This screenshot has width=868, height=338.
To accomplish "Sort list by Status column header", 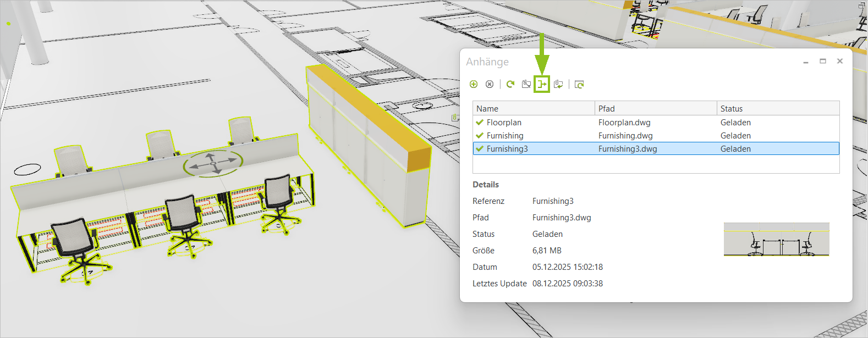I will (778, 108).
